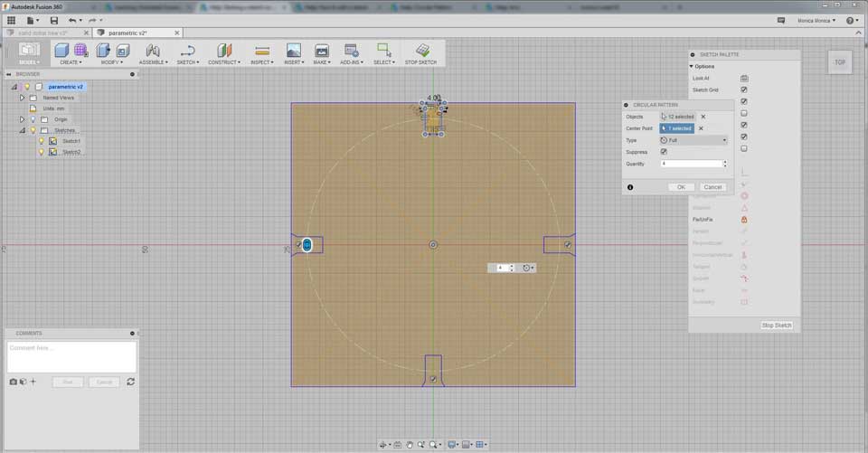The height and width of the screenshot is (453, 868).
Task: Toggle suppress checkbox on the bottom pattern instance
Action: coord(433,380)
